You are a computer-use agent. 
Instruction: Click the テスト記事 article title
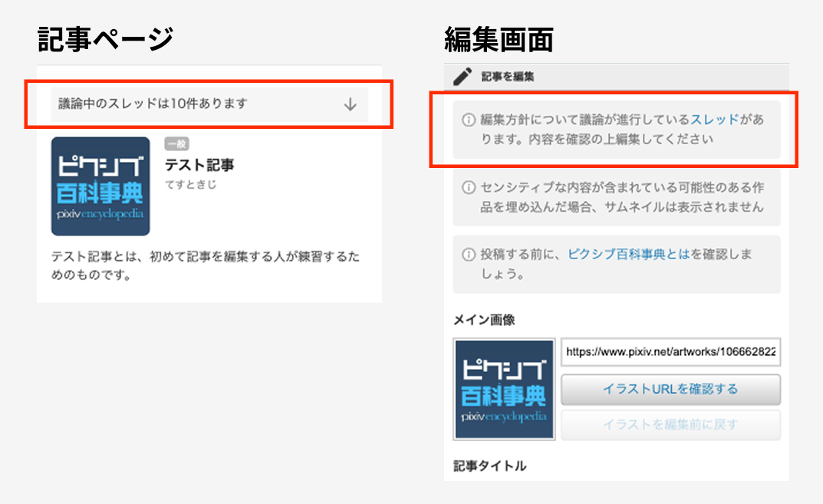(x=199, y=165)
